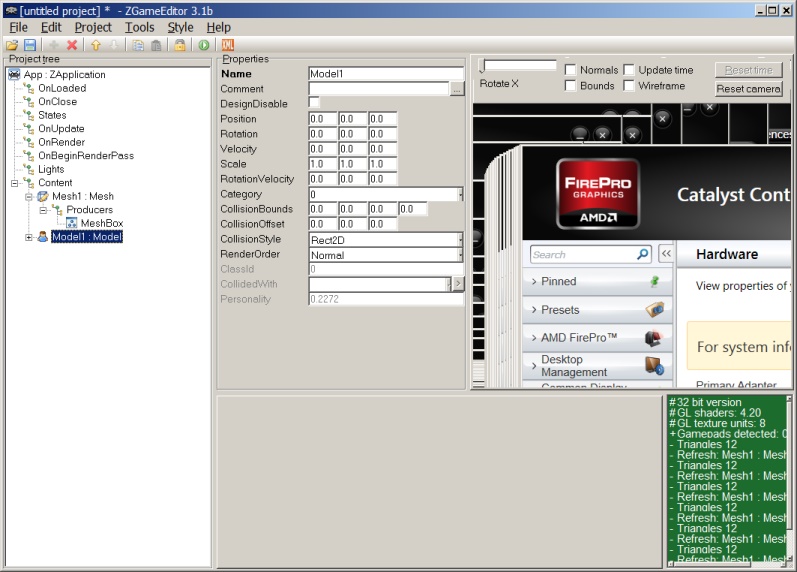Select OnBeginRenderPass in the project tree

pos(86,156)
